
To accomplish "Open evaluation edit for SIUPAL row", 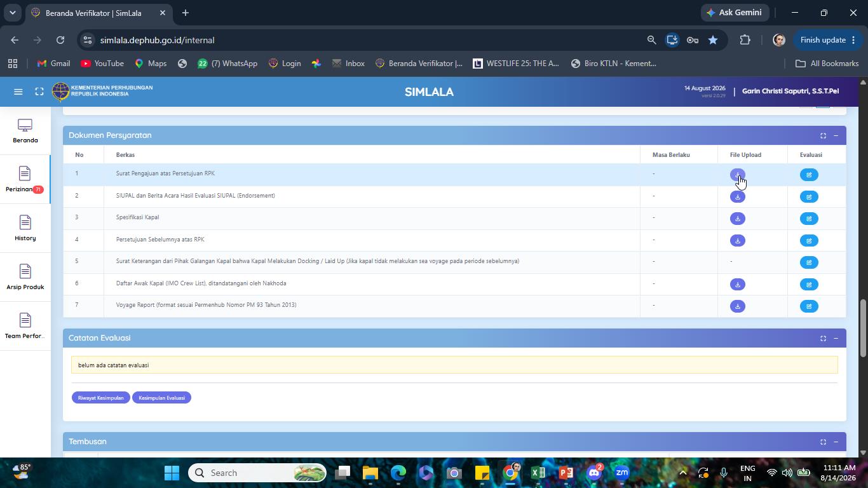I will 809,197.
